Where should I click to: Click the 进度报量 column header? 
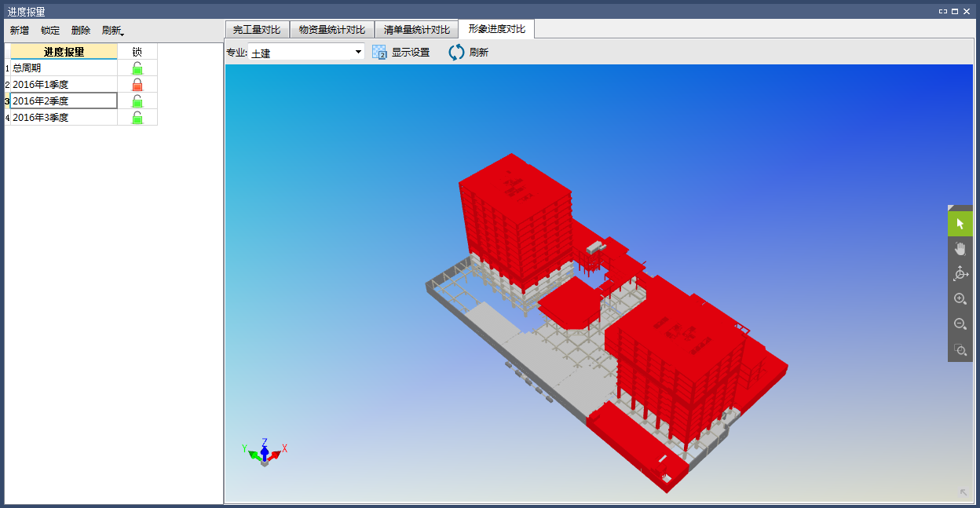[x=64, y=52]
